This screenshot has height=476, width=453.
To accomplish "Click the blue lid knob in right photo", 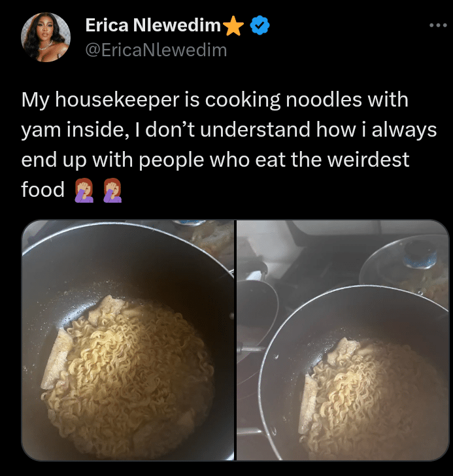I will (421, 254).
